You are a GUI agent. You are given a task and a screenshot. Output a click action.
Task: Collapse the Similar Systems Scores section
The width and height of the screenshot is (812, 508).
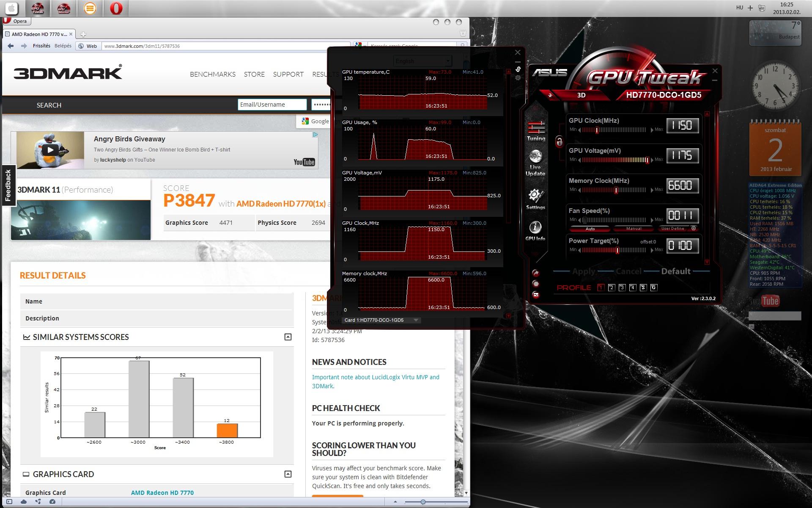[x=288, y=337]
